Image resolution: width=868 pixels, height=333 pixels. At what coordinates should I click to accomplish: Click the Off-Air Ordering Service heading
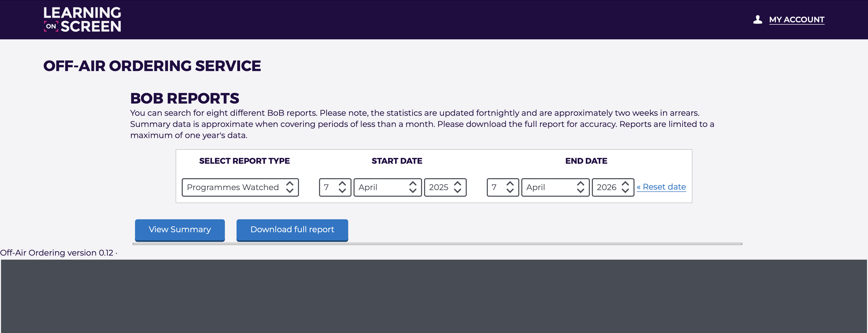coord(152,66)
